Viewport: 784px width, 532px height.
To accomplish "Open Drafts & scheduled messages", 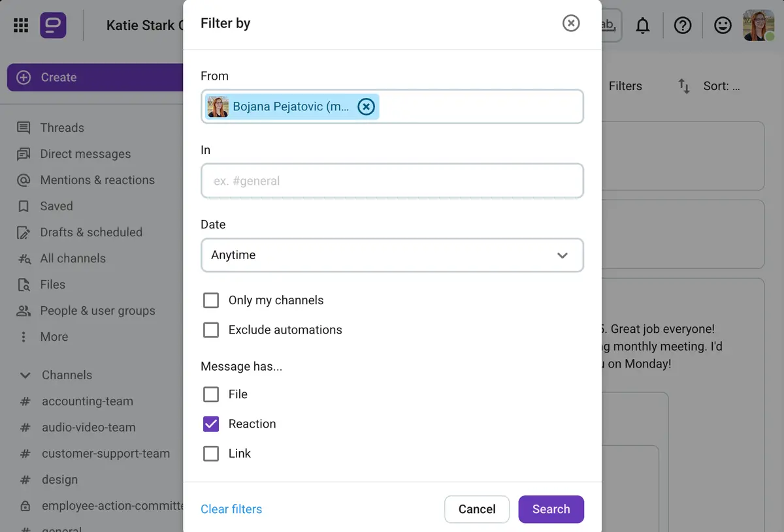I will (91, 232).
